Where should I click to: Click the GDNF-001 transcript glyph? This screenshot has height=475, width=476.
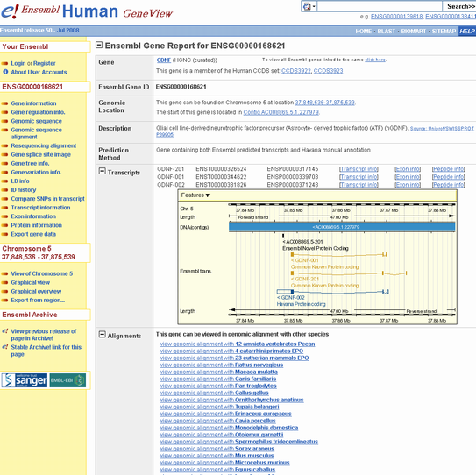click(338, 254)
